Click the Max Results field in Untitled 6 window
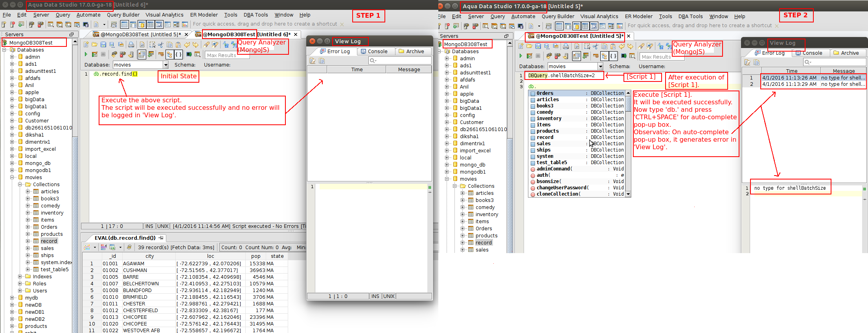 click(x=227, y=55)
